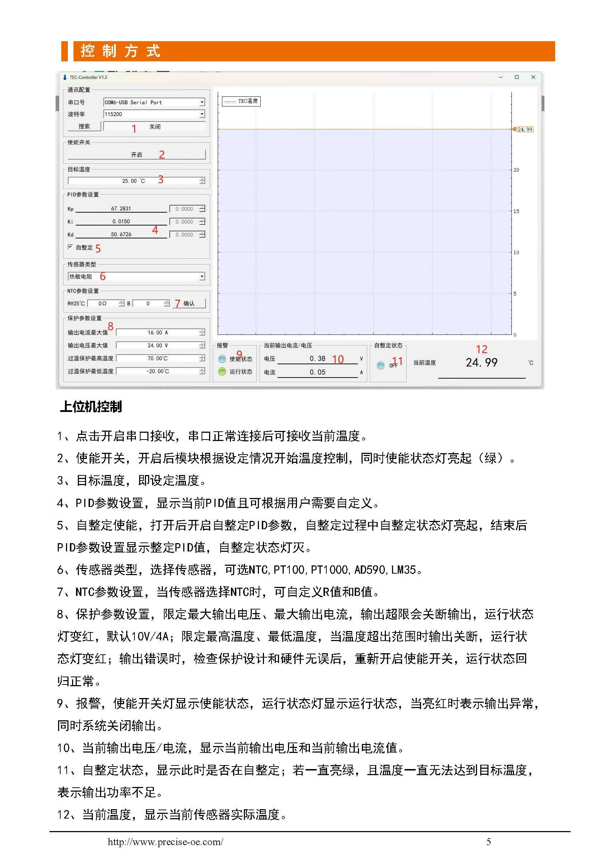
Task: Toggle the 自整定 checkbox
Action: (70, 247)
